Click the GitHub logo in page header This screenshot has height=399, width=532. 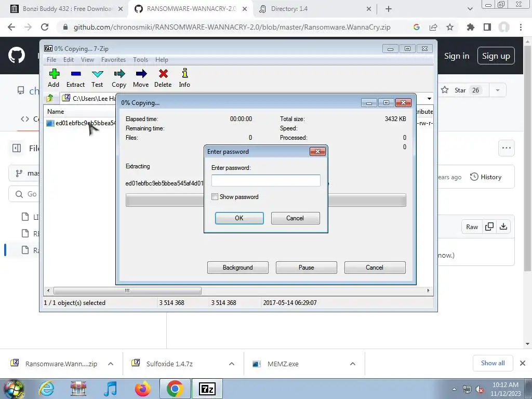[17, 56]
